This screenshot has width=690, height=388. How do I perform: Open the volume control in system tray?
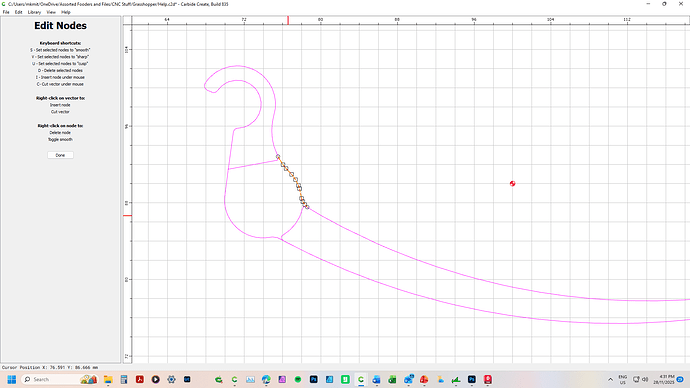point(645,379)
